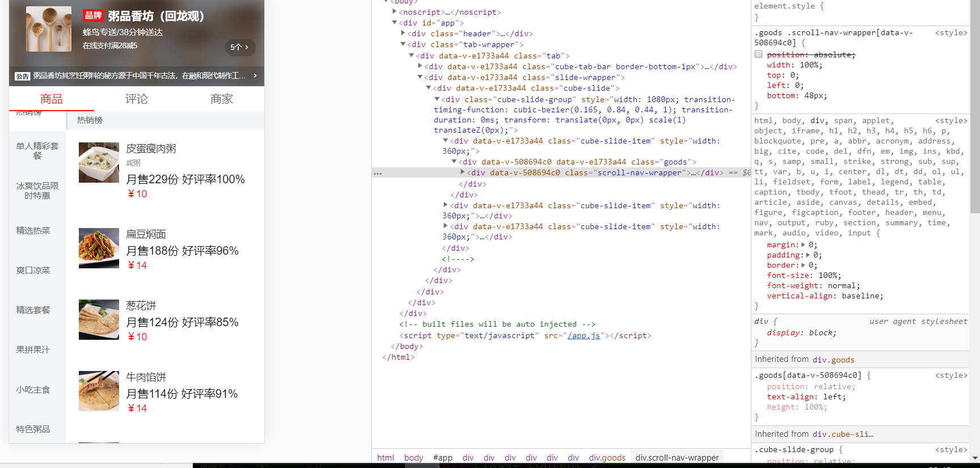The width and height of the screenshot is (980, 468).
Task: Open the notice details chevron arrow
Action: click(x=255, y=75)
